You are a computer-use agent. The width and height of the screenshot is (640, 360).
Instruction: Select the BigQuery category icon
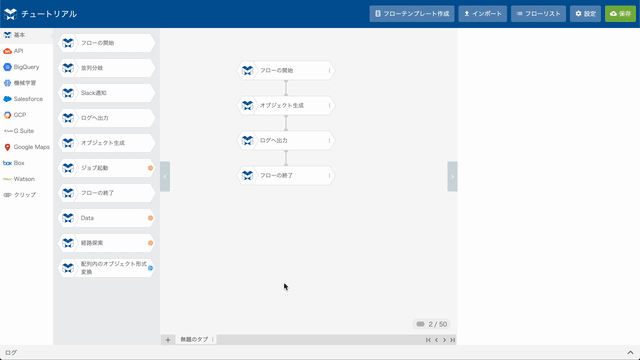[7, 67]
